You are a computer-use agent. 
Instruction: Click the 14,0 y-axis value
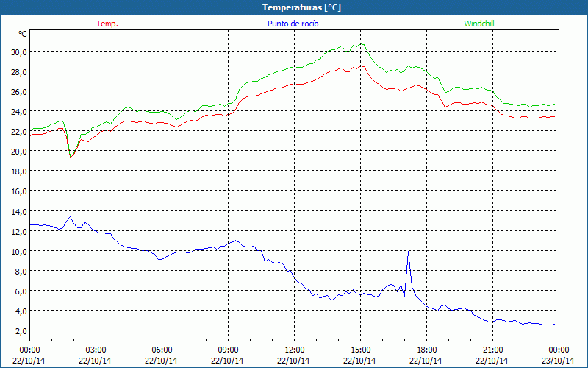[x=19, y=211]
